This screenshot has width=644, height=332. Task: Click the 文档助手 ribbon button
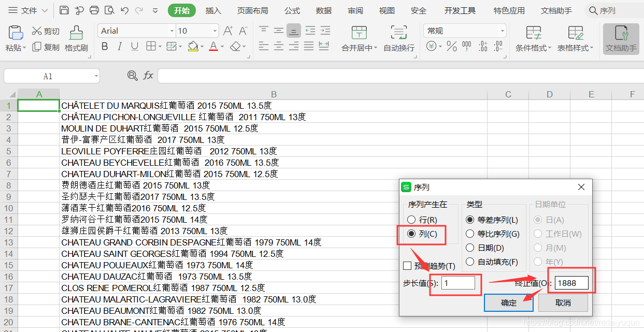pyautogui.click(x=621, y=39)
